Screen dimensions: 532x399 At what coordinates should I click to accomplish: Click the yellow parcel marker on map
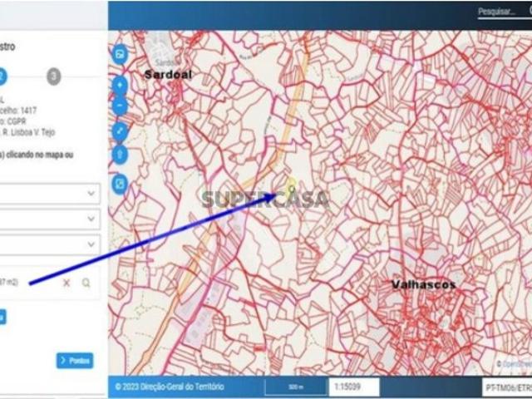tap(292, 185)
